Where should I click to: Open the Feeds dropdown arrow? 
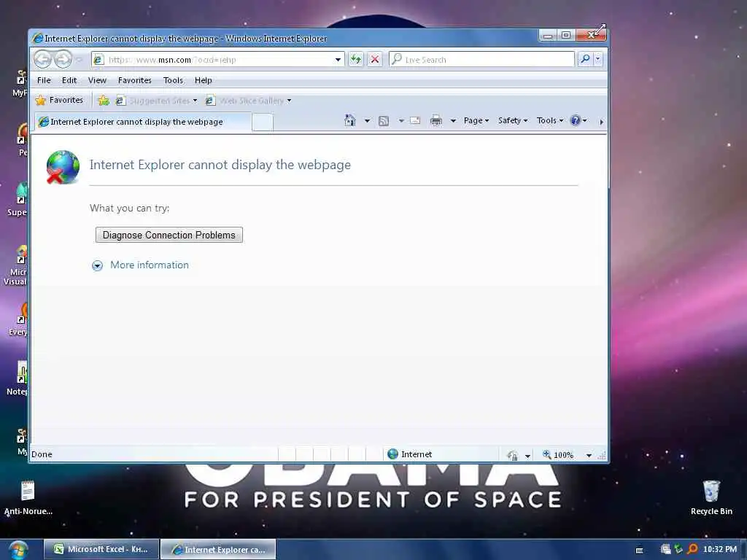(x=401, y=121)
